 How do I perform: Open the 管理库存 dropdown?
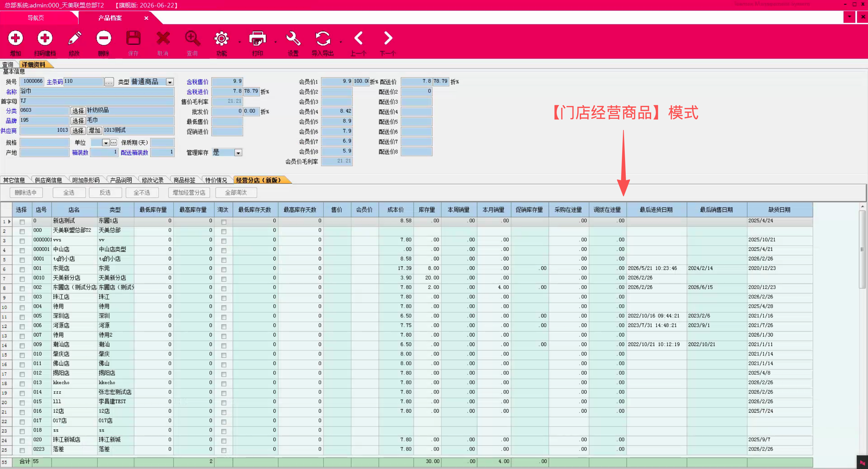tap(238, 153)
